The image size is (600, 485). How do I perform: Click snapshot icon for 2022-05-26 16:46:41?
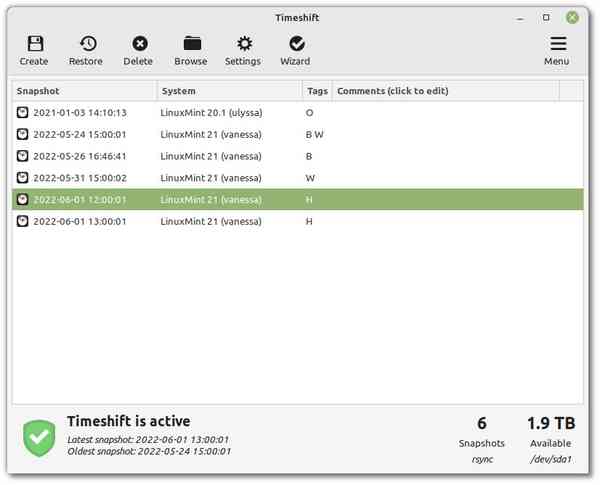(23, 156)
